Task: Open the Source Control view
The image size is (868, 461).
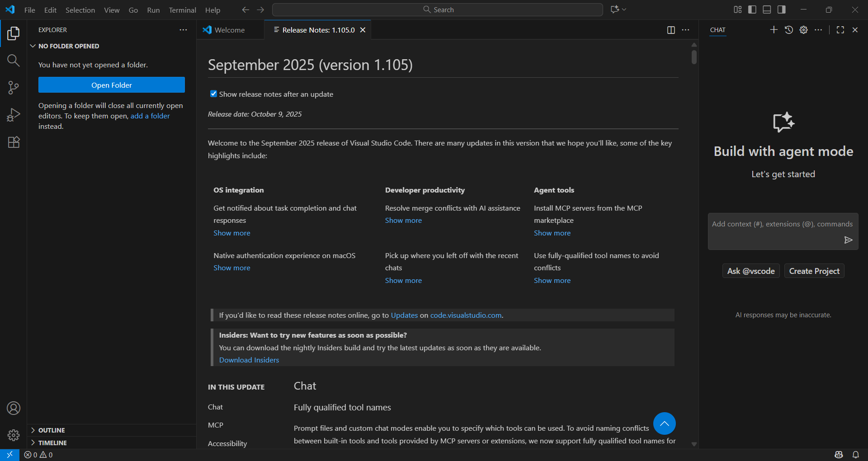Action: [x=14, y=88]
